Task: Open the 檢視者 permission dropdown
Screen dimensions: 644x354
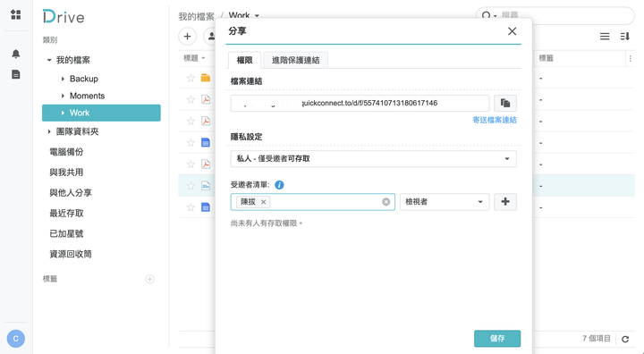Action: click(445, 202)
